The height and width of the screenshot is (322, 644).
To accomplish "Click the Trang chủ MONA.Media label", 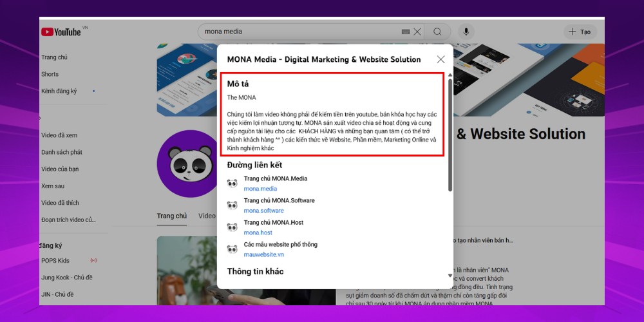I will [275, 178].
